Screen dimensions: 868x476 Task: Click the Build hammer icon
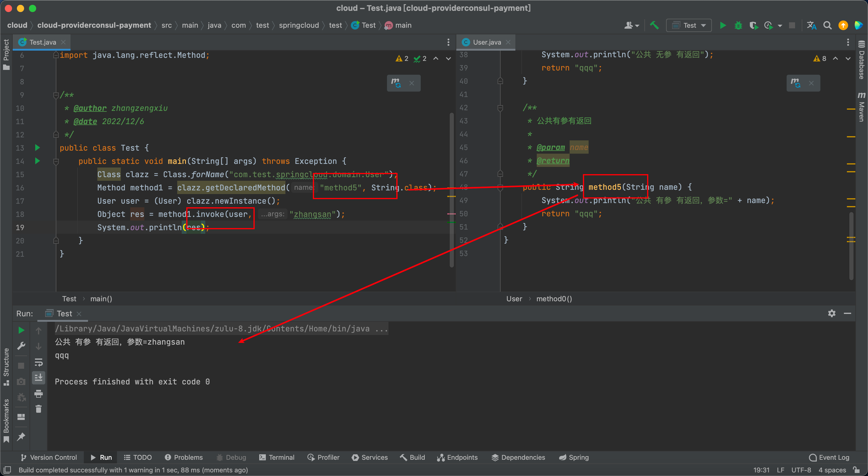coord(654,25)
